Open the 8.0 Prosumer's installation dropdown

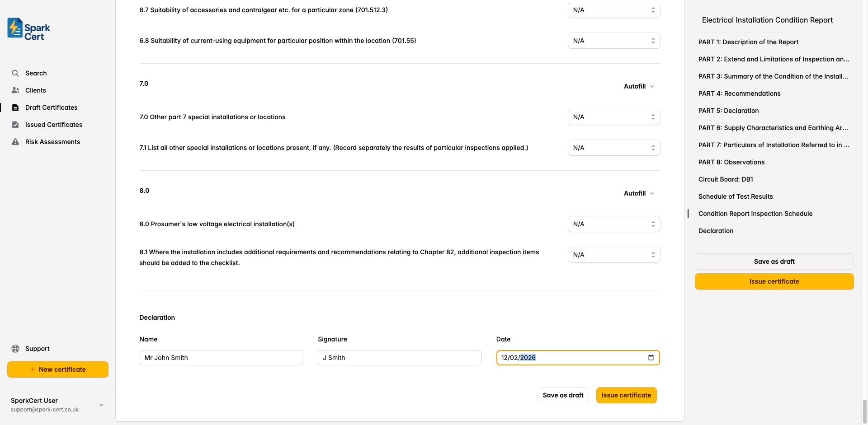[613, 224]
